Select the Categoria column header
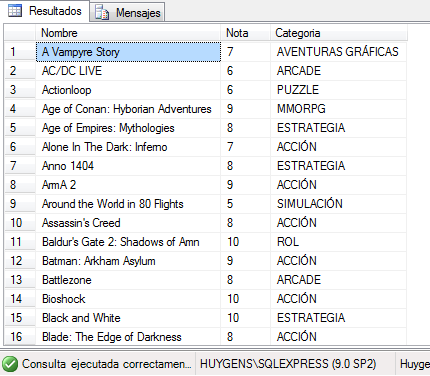The height and width of the screenshot is (376, 430). click(339, 33)
